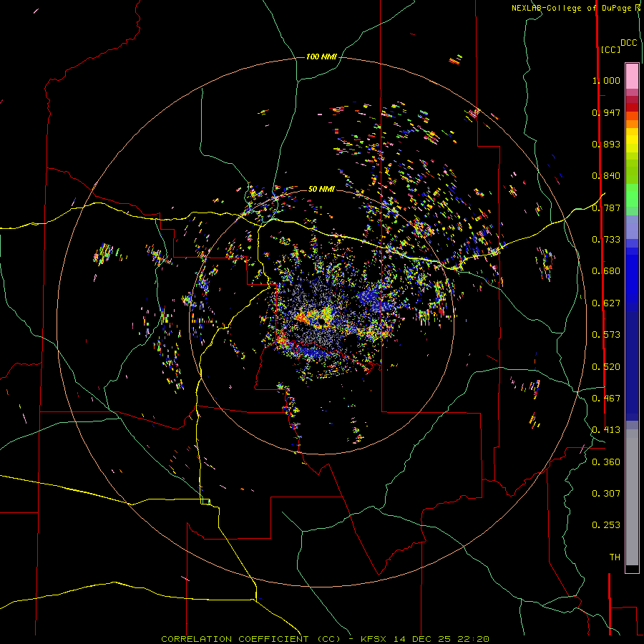Click the Correlation Coefficient KFSX caption text
The image size is (644, 644).
click(x=325, y=639)
